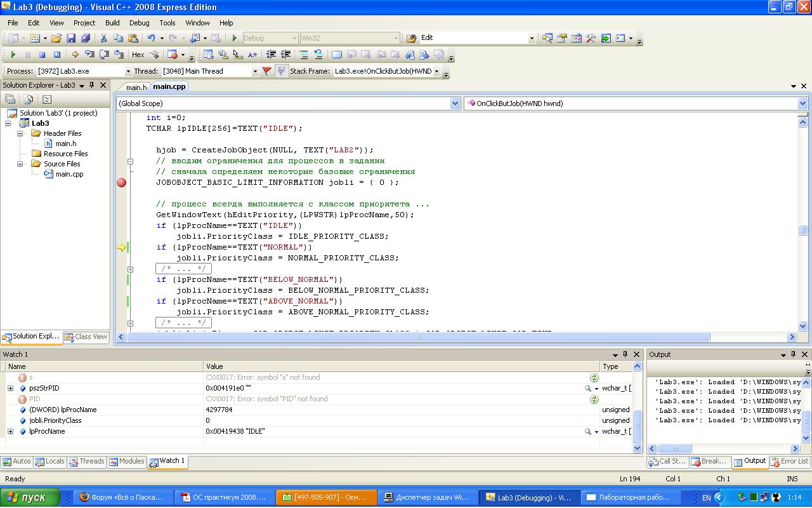The height and width of the screenshot is (508, 812).
Task: Expand lpProcName in the Watch window
Action: click(10, 432)
